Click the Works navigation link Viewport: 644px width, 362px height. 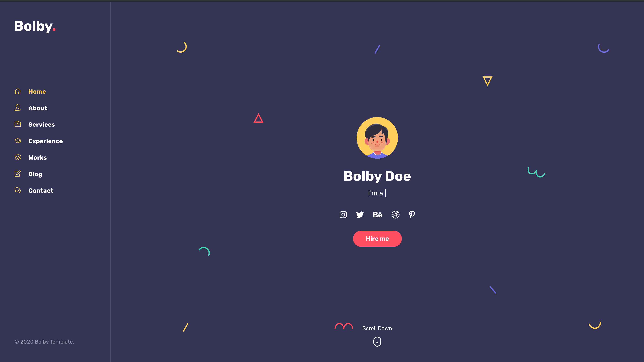pos(38,157)
